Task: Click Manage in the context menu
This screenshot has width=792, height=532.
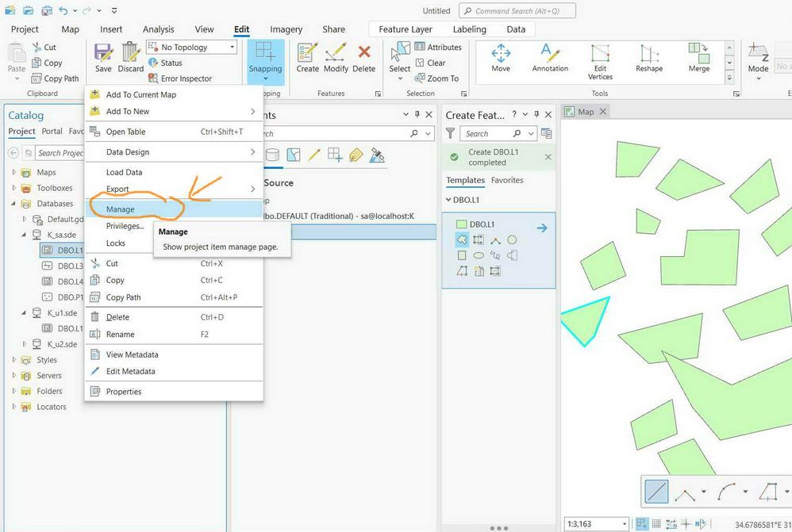Action: (174, 209)
